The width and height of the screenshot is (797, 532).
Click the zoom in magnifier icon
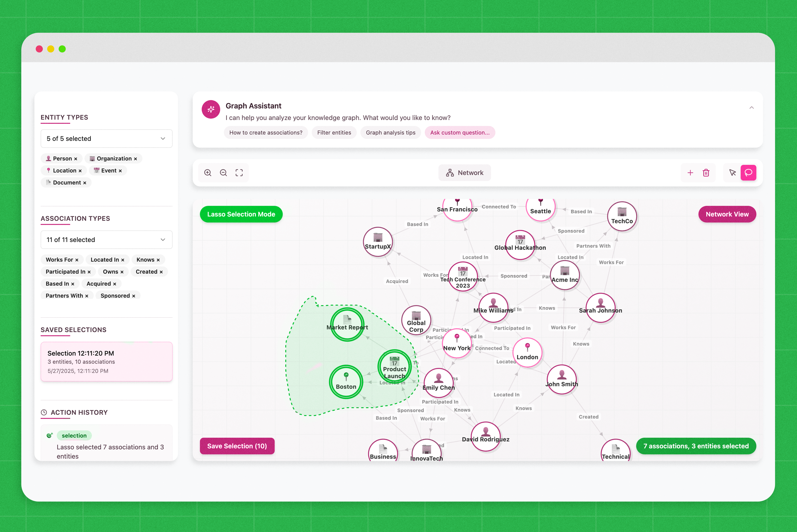(208, 173)
